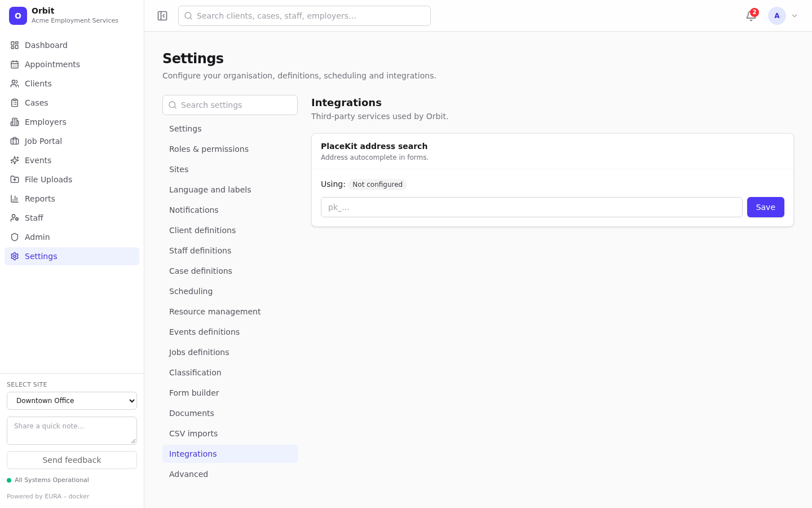The height and width of the screenshot is (508, 812).
Task: Open Resource management section
Action: [230, 312]
